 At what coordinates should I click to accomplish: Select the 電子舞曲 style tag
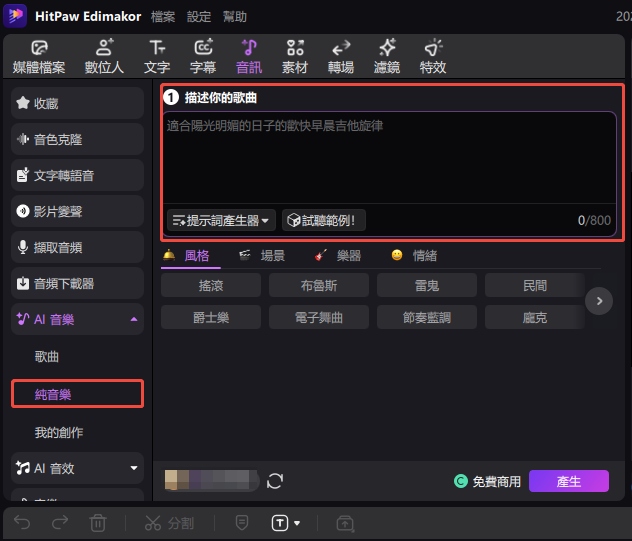coord(319,317)
